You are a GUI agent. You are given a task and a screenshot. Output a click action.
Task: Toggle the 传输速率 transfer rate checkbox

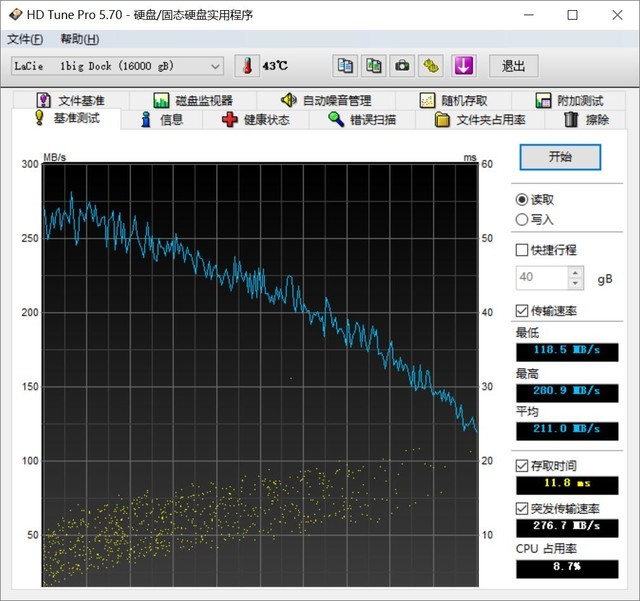pyautogui.click(x=522, y=311)
